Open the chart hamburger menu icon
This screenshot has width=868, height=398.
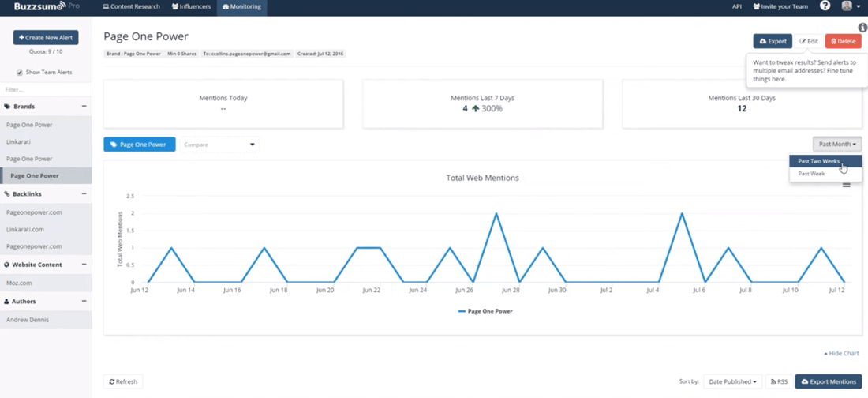847,185
